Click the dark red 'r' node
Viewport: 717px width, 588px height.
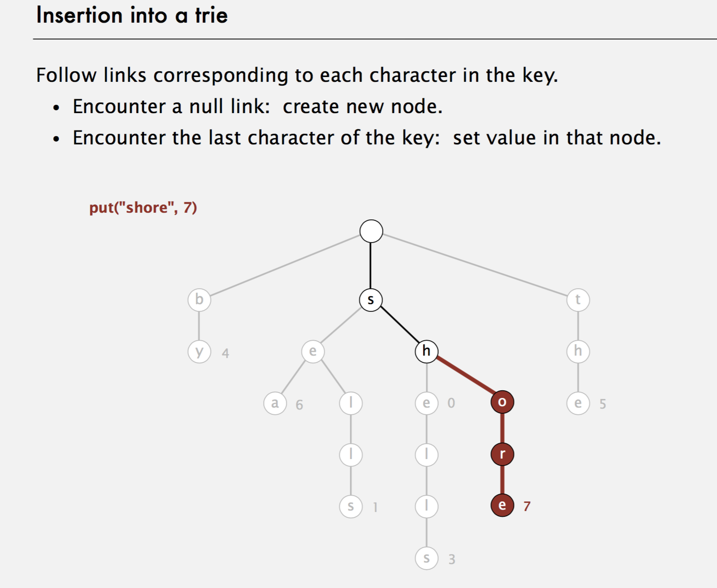click(x=502, y=454)
